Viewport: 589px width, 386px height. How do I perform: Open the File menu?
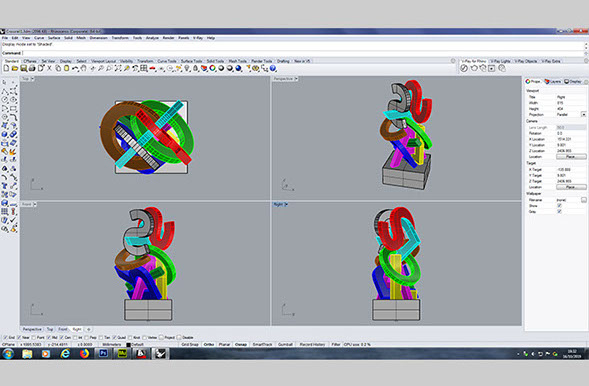5,38
